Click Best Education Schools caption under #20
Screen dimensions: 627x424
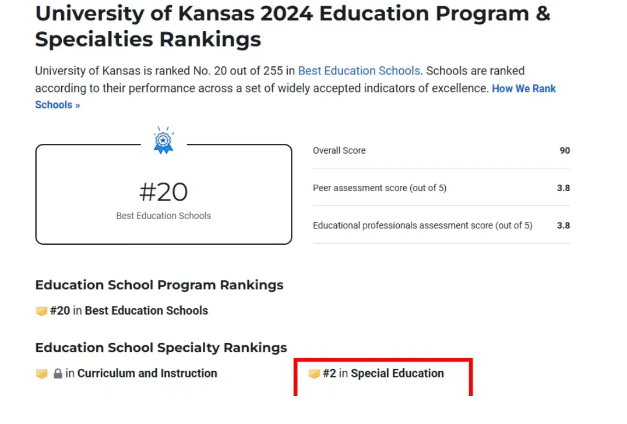click(x=164, y=216)
